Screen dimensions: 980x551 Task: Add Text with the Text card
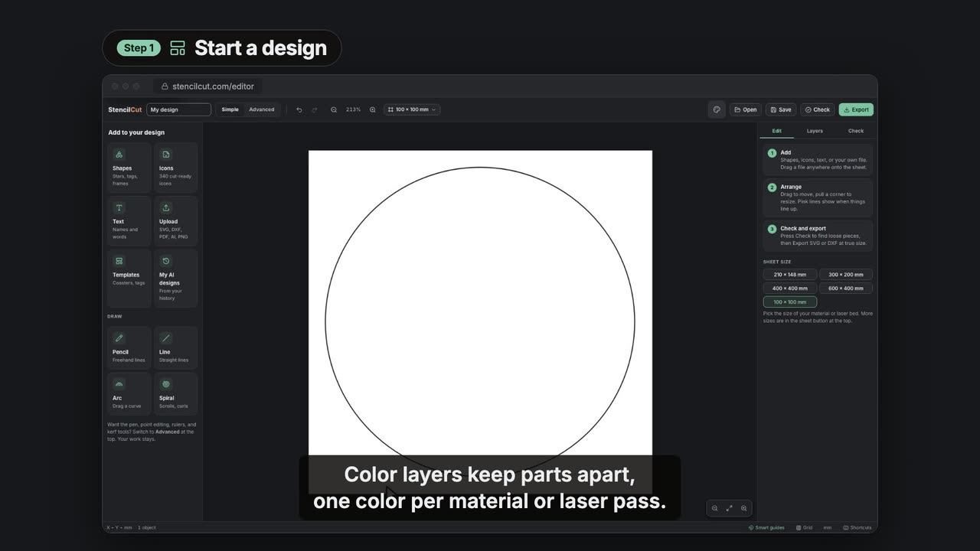tap(129, 220)
